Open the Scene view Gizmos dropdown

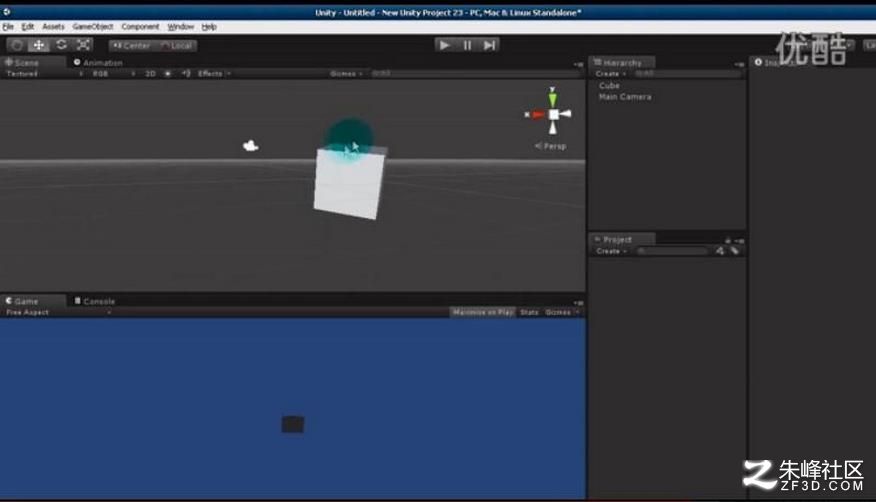[x=346, y=74]
